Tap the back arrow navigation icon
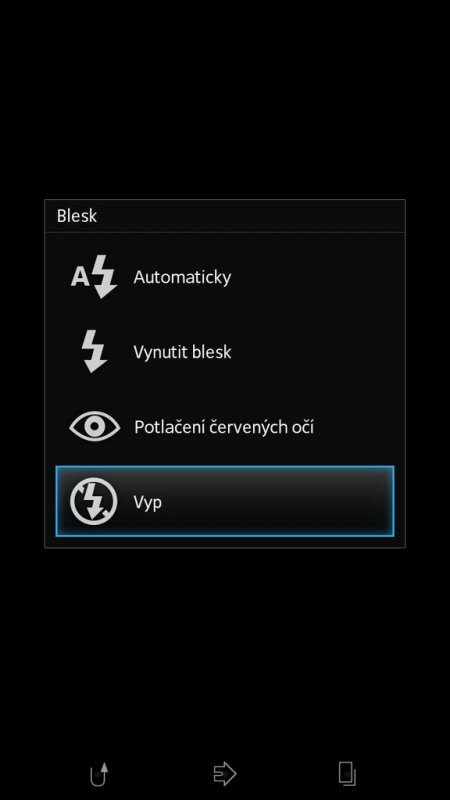450x800 pixels. pos(99,774)
